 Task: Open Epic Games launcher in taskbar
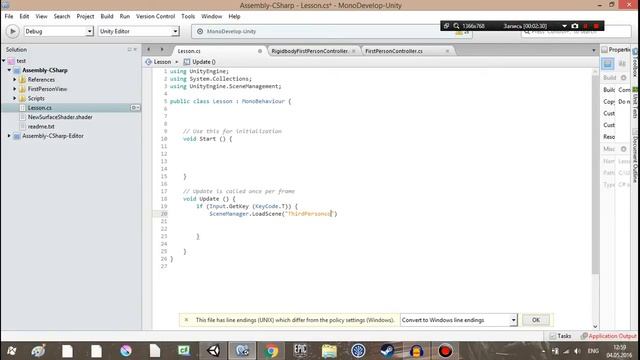point(300,351)
